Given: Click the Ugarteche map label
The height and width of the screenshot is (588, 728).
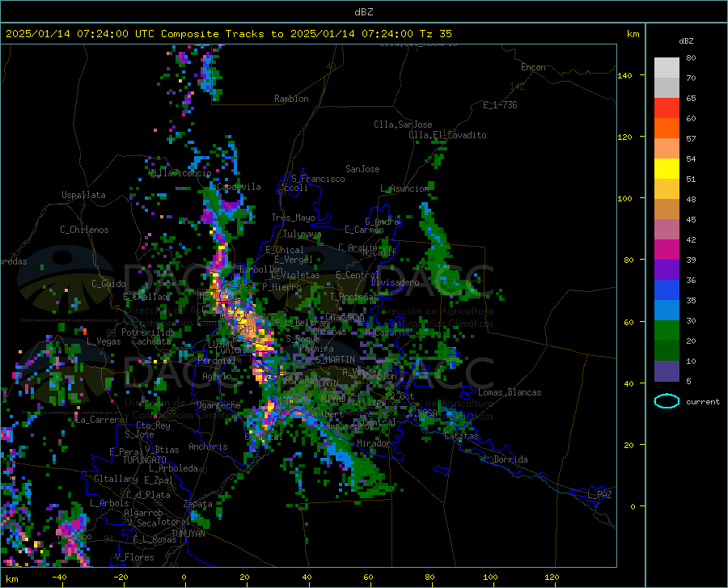Looking at the screenshot, I should tap(218, 404).
